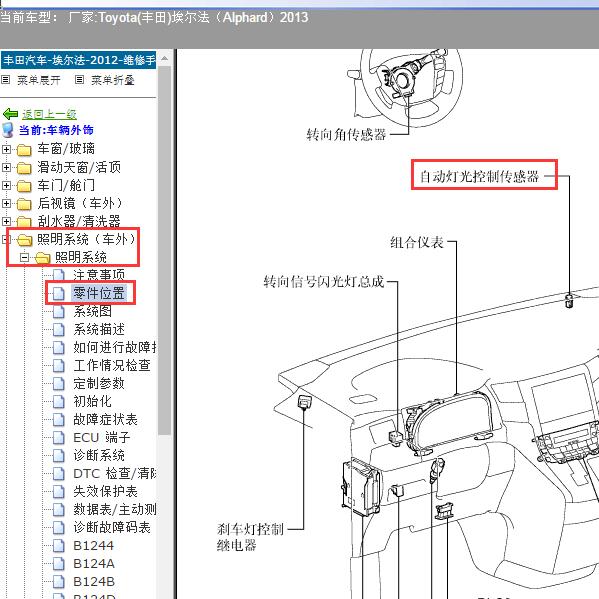599x599 pixels.
Task: Open the 系统图 page
Action: (x=92, y=311)
